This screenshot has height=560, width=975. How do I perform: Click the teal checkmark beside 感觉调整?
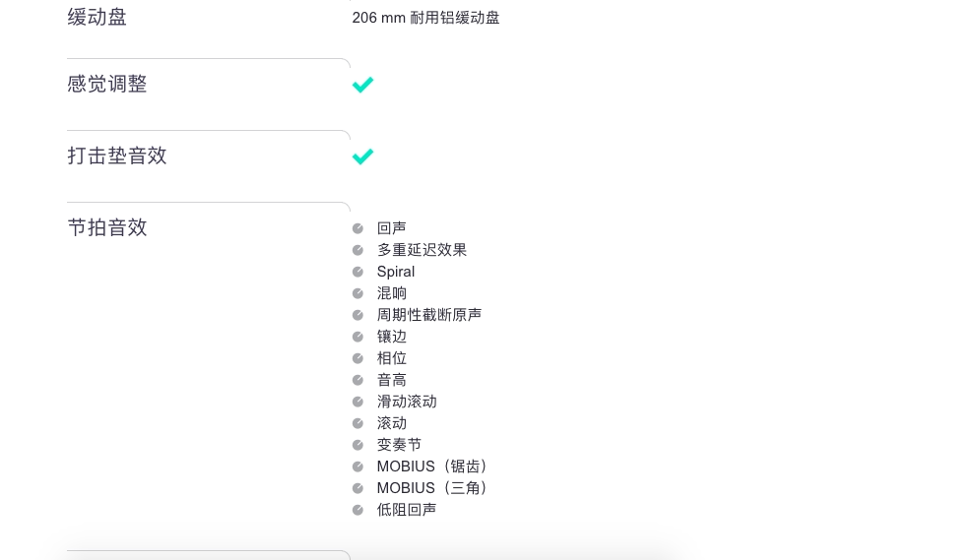[362, 85]
